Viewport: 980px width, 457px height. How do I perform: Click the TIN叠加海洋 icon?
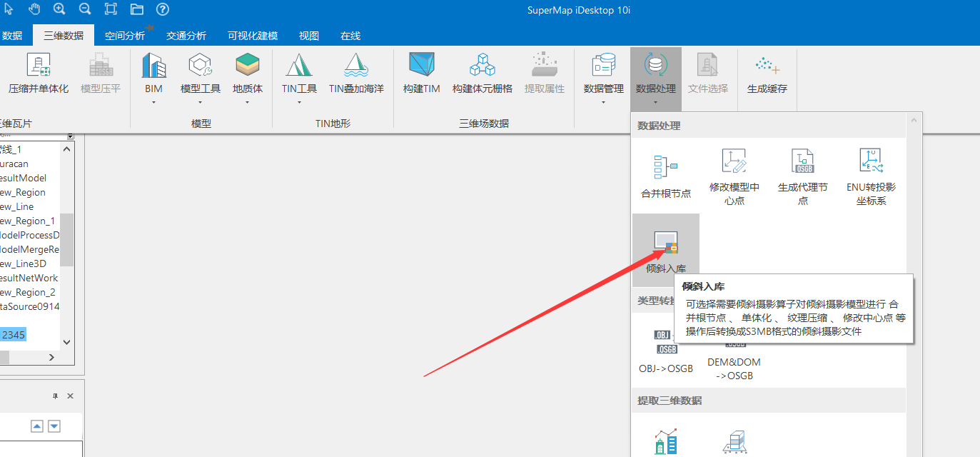(356, 65)
